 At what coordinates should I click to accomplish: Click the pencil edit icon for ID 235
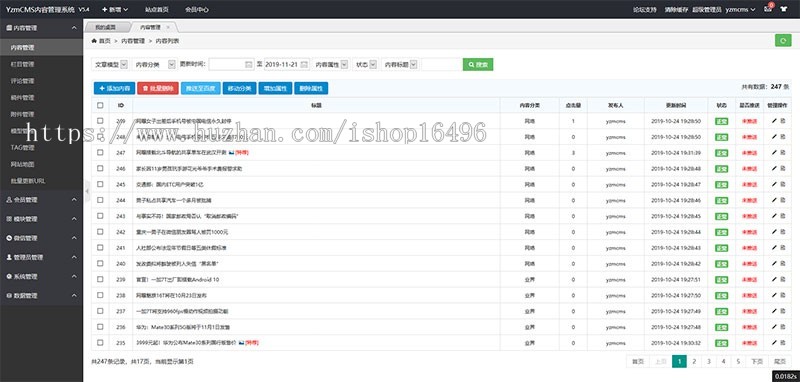coord(774,342)
